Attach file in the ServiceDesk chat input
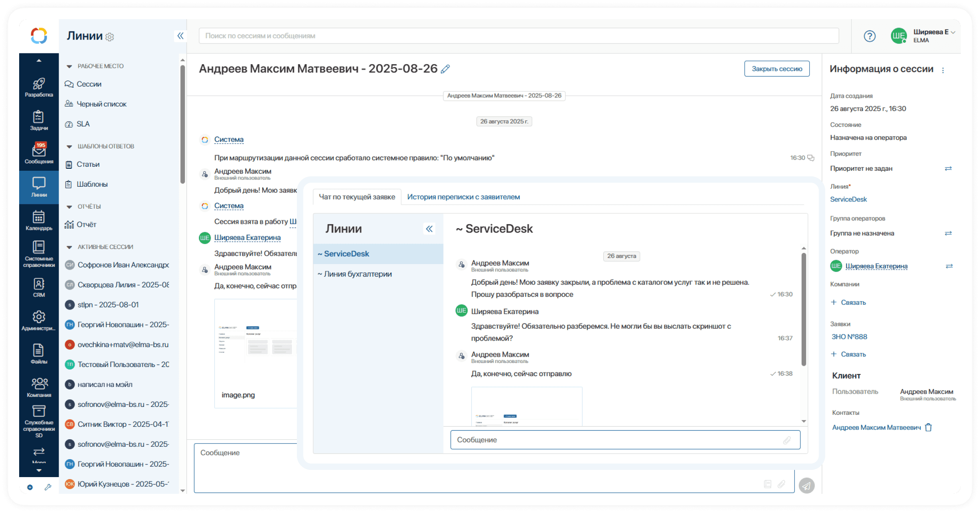 point(786,440)
